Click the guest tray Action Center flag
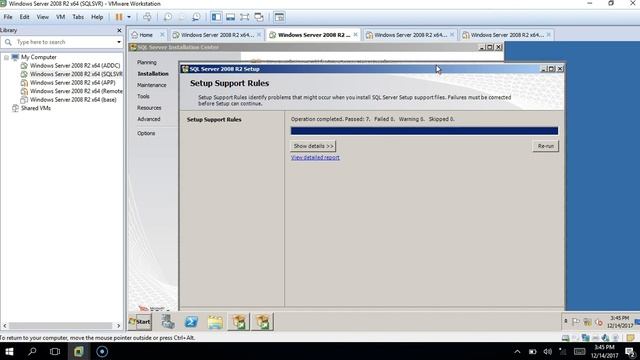The height and width of the screenshot is (360, 640). [576, 322]
